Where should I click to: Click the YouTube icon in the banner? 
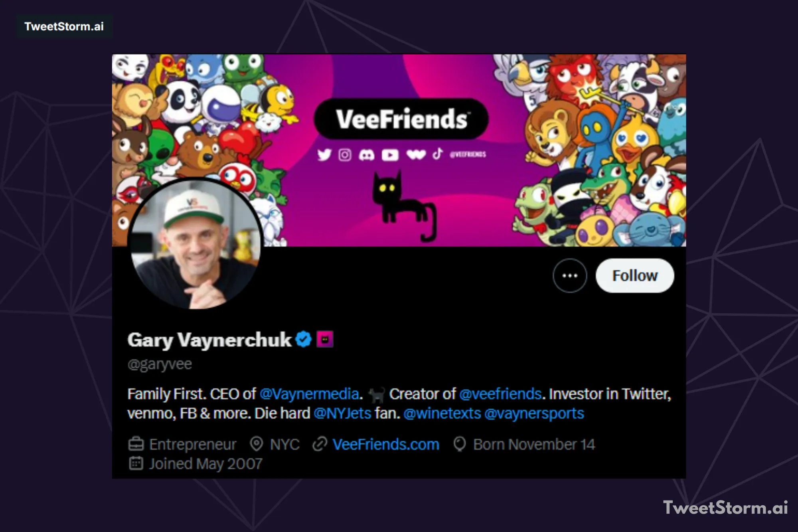click(390, 155)
